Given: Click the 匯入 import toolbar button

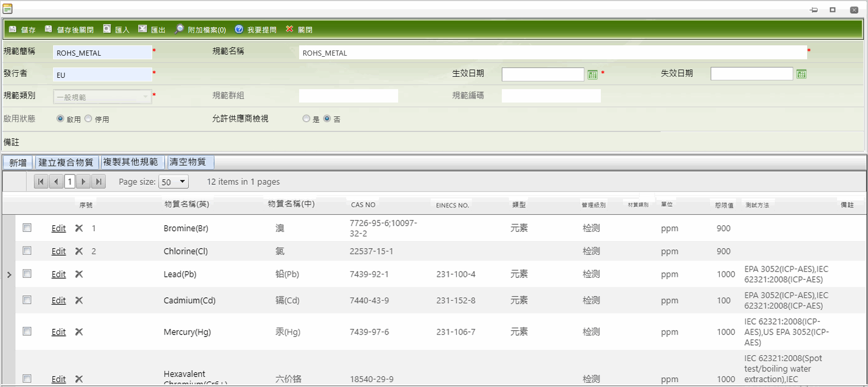Looking at the screenshot, I should tap(116, 29).
